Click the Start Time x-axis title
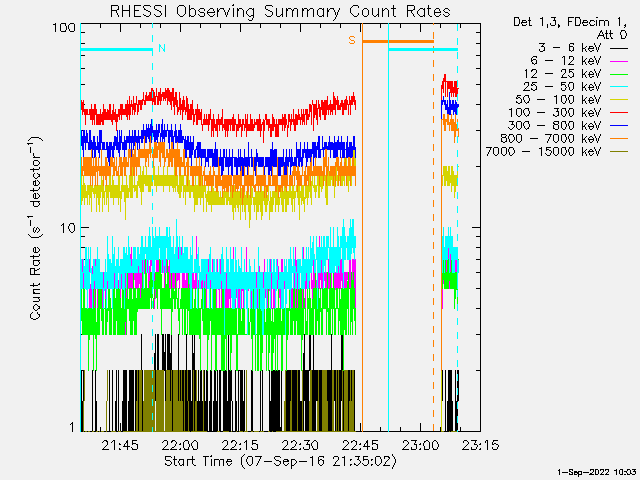The image size is (640, 480). [280, 461]
